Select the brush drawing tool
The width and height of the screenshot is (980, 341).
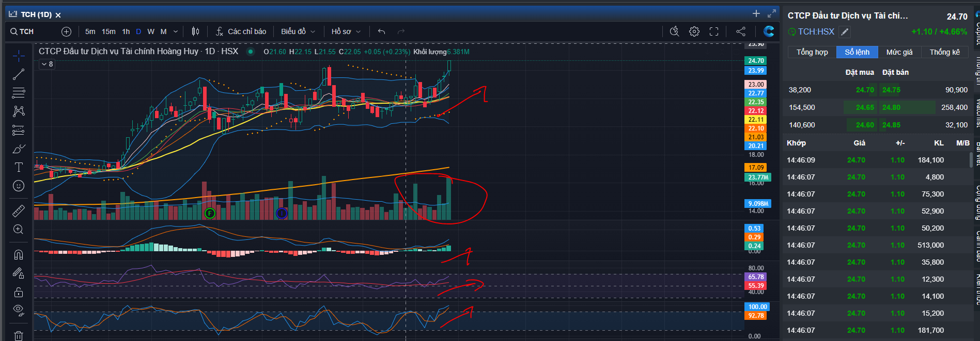(19, 149)
